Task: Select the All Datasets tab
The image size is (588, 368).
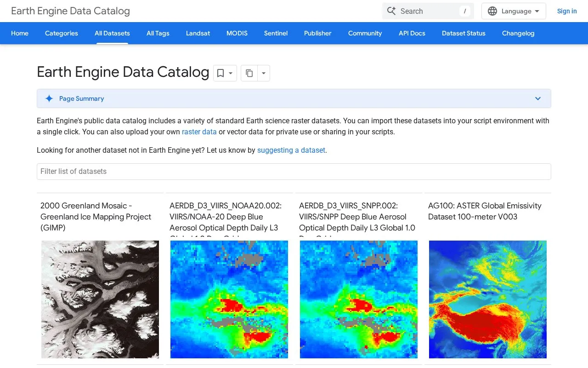Action: [x=112, y=33]
